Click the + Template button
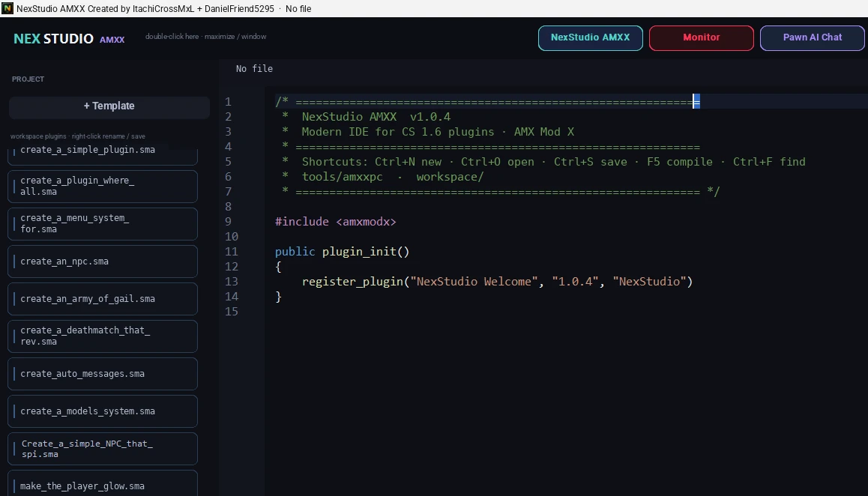 pos(109,106)
